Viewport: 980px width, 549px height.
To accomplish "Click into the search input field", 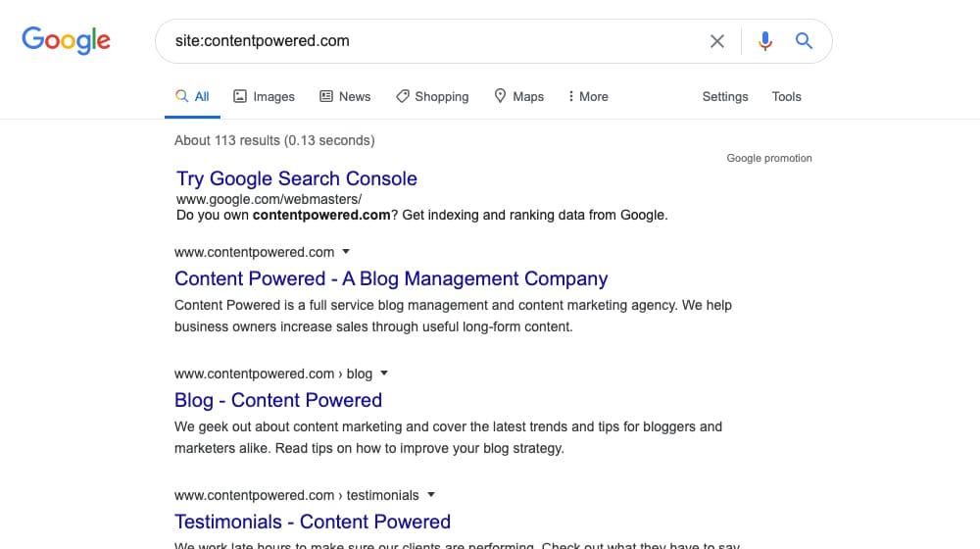I will click(431, 41).
